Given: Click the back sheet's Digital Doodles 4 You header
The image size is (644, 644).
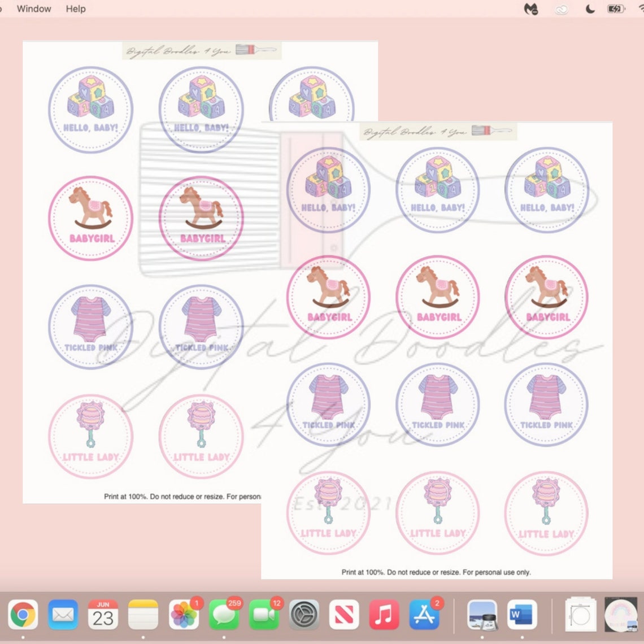Looking at the screenshot, I should pyautogui.click(x=202, y=50).
